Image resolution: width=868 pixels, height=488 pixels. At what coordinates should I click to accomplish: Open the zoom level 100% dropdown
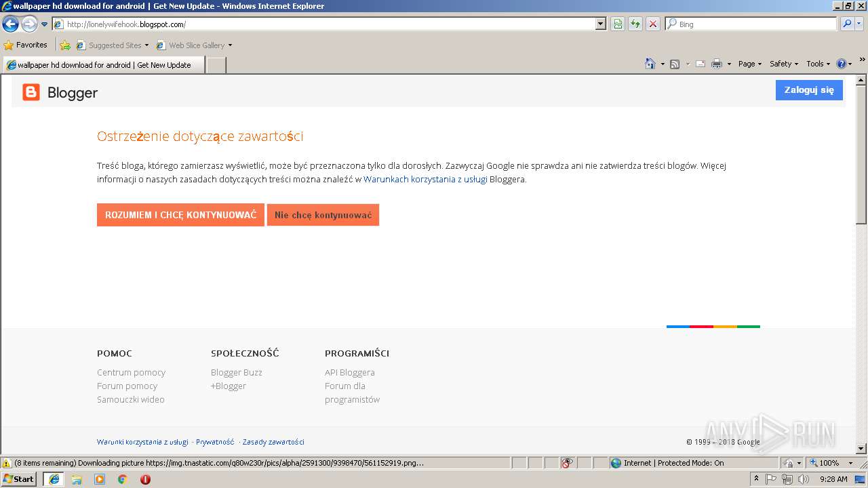[831, 463]
